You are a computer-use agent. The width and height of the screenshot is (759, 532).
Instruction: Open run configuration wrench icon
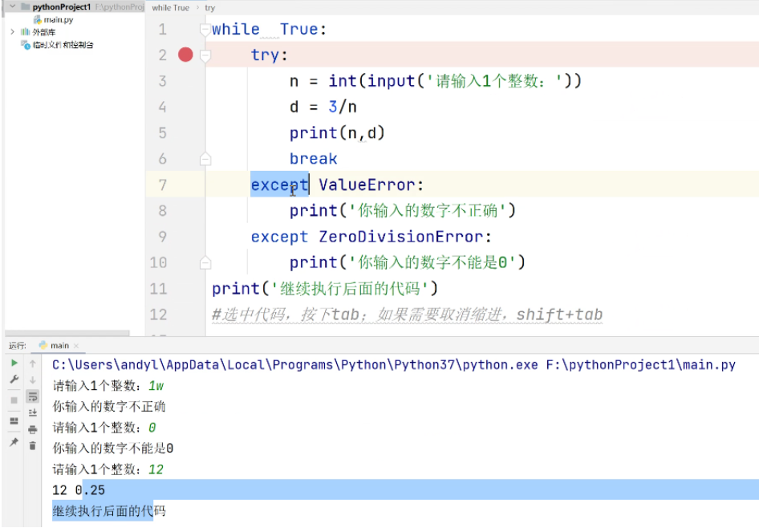click(x=14, y=380)
